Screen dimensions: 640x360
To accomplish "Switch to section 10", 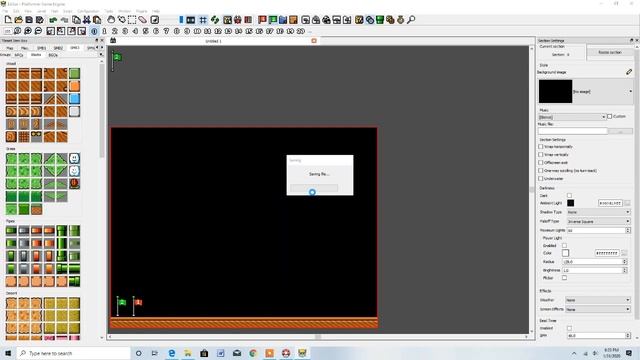I will [197, 31].
